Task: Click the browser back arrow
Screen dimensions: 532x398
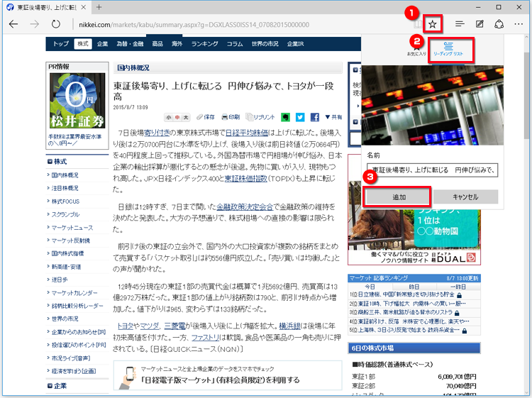Action: point(13,24)
